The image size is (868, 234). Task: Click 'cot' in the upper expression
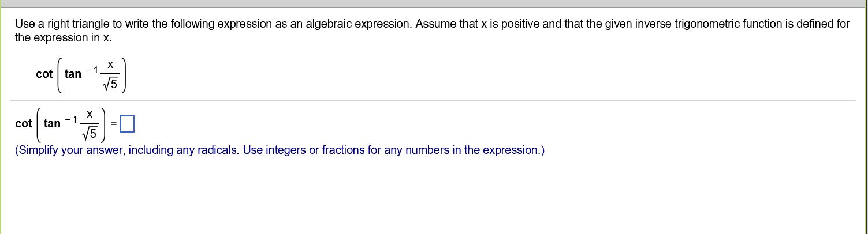pyautogui.click(x=44, y=74)
